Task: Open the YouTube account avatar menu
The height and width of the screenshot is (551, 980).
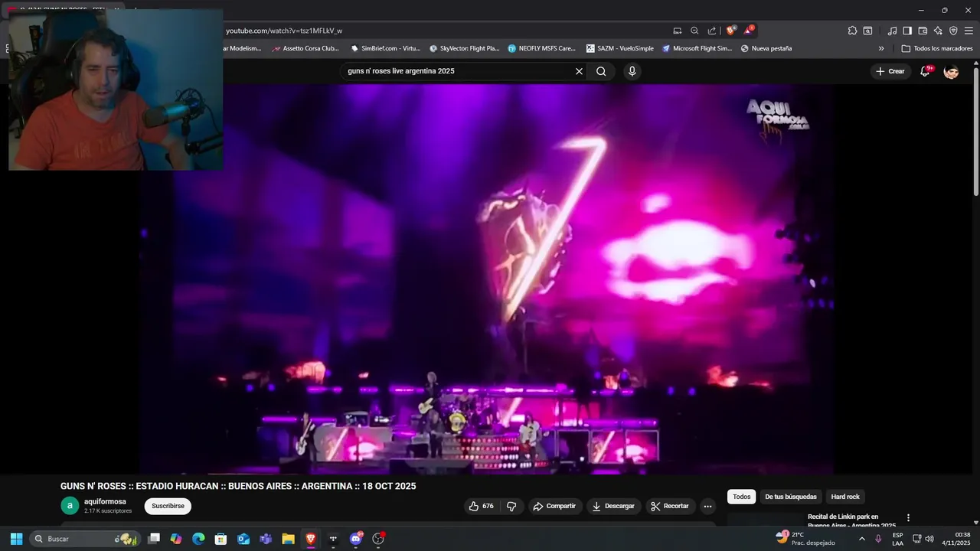Action: 951,71
